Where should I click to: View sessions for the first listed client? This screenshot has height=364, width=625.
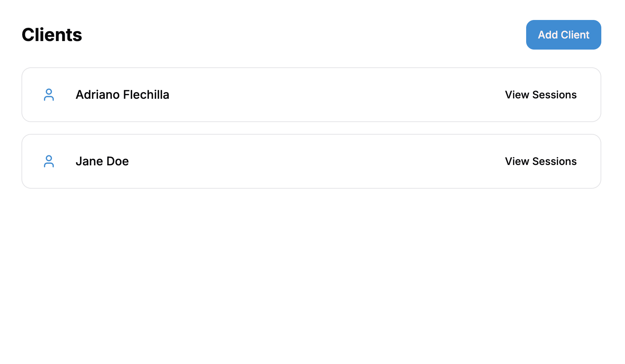[541, 95]
